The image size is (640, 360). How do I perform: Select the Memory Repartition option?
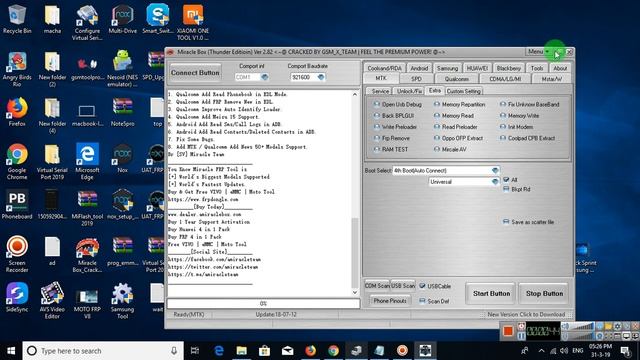(460, 104)
